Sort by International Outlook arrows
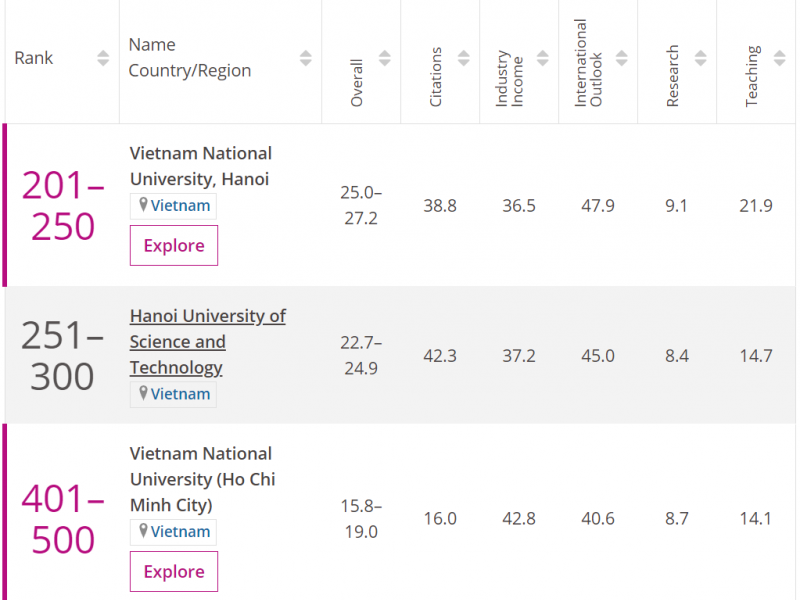Viewport: 800px width, 600px height. [x=622, y=58]
